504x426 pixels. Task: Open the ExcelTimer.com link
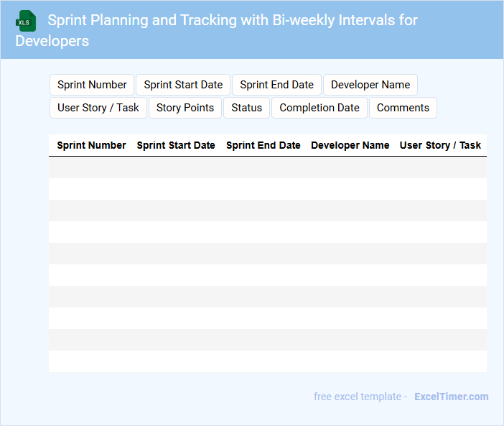pyautogui.click(x=451, y=397)
